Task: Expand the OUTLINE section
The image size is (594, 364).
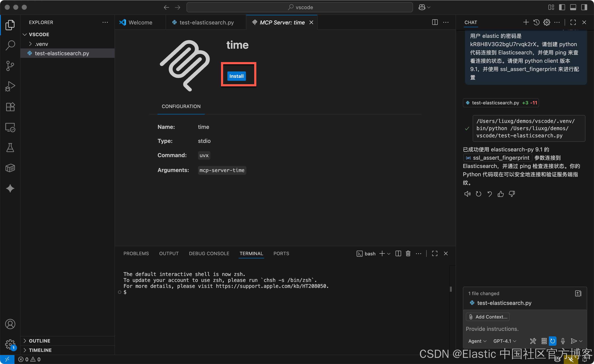Action: pyautogui.click(x=40, y=341)
